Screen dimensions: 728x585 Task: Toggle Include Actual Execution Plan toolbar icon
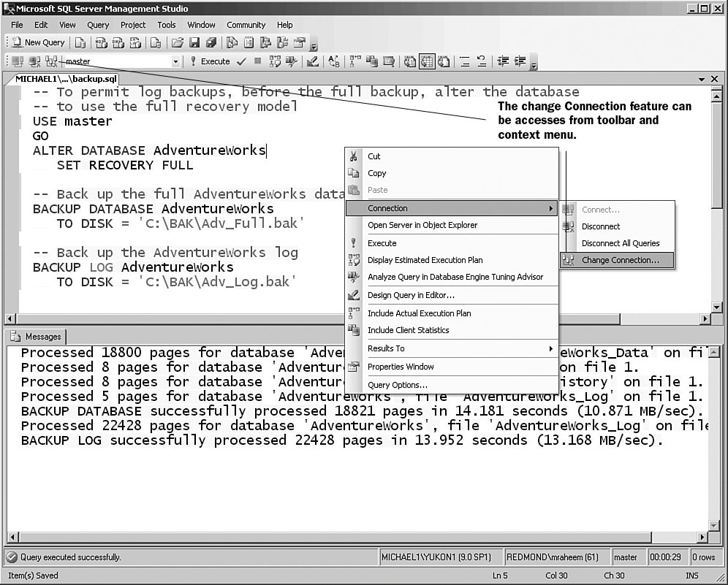point(354,61)
